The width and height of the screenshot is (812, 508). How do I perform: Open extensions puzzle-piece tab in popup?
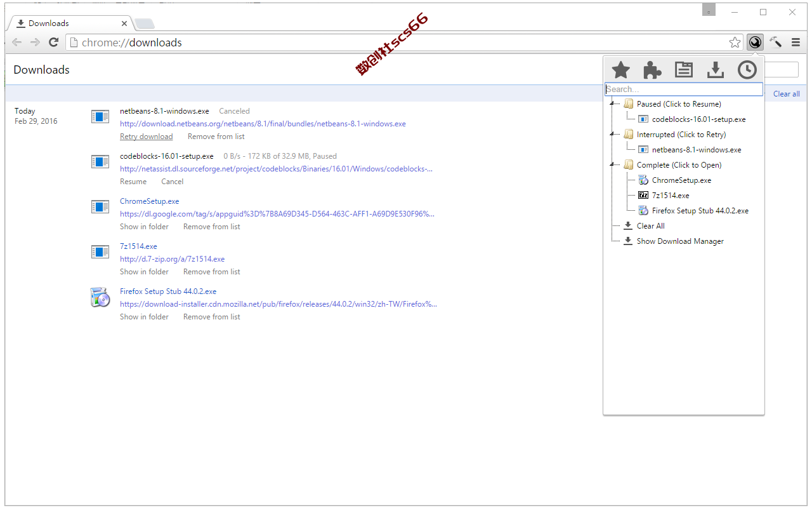(x=652, y=70)
